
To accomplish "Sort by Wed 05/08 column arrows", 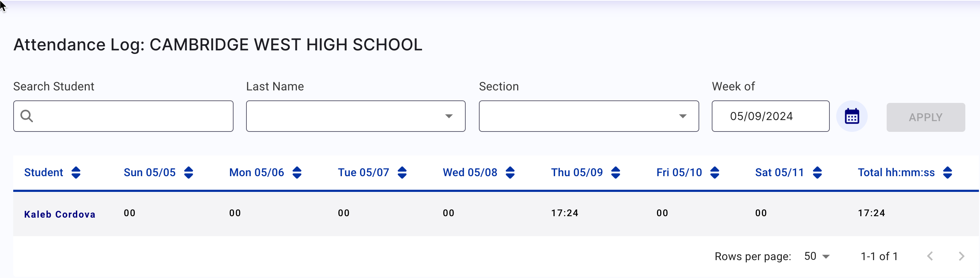I will point(510,173).
